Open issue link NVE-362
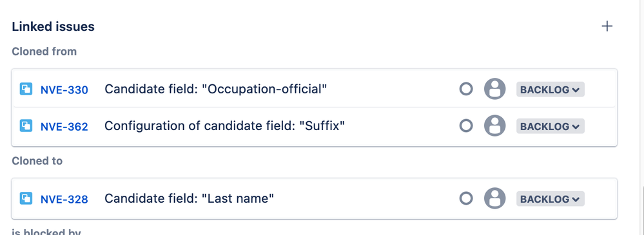This screenshot has height=235, width=644. (x=64, y=126)
